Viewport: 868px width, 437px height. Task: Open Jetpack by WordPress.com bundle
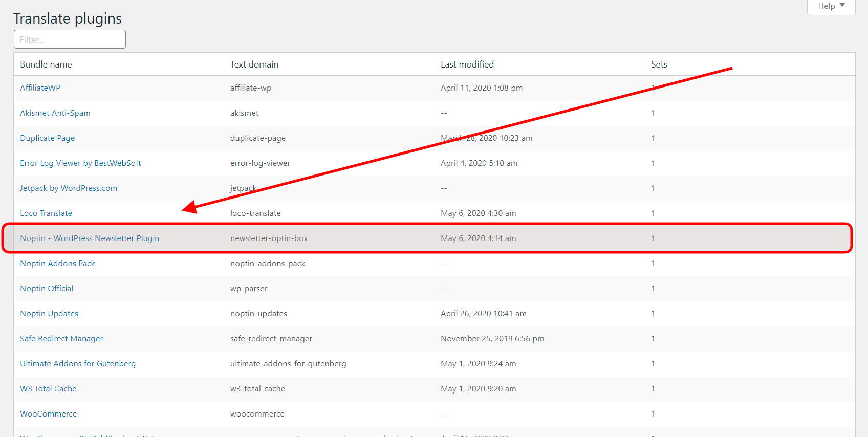pos(69,188)
